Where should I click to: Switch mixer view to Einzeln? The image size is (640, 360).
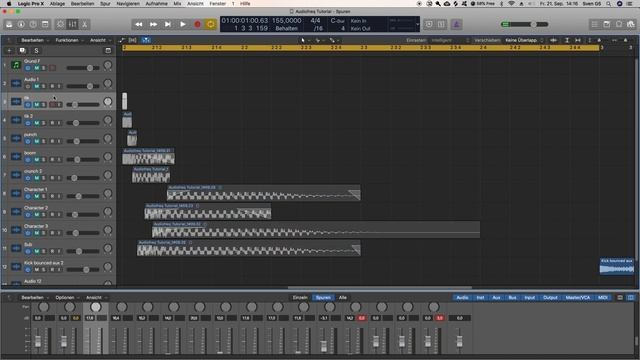pyautogui.click(x=300, y=298)
